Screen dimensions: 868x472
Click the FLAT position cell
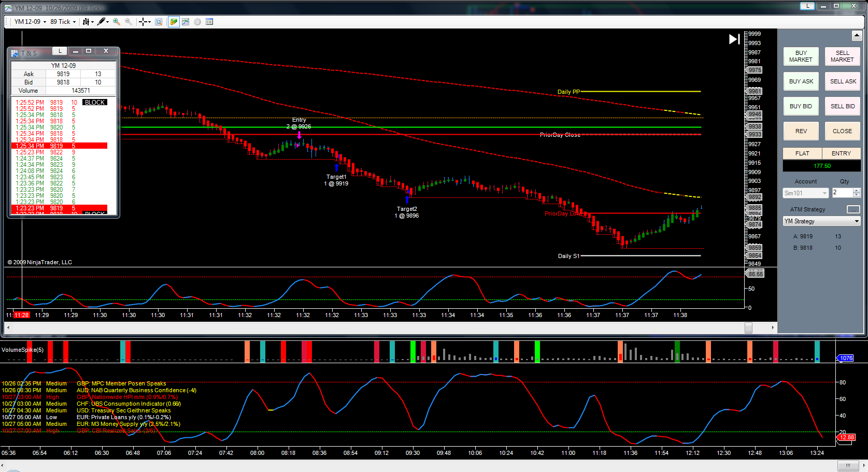coord(802,153)
